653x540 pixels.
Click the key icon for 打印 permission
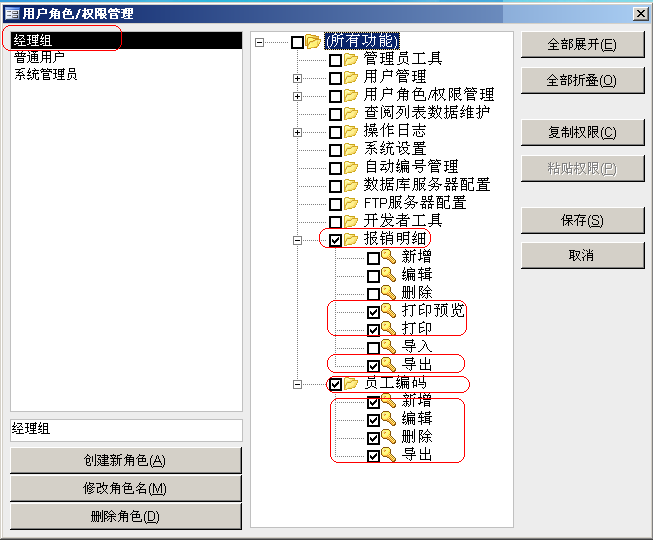389,329
